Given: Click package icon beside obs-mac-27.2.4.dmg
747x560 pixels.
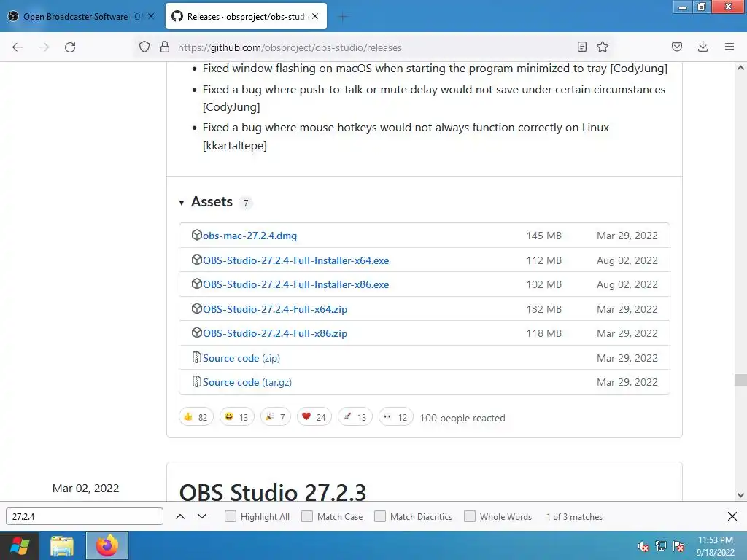Looking at the screenshot, I should click(197, 235).
